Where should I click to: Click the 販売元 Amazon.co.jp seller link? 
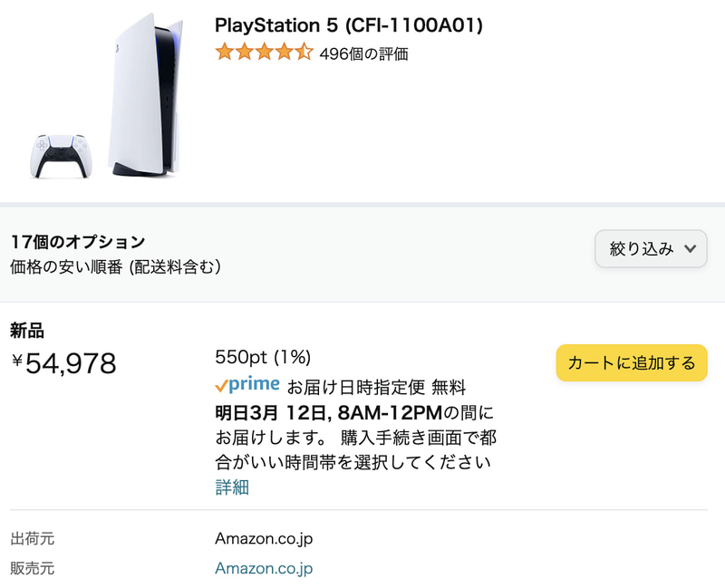(264, 568)
